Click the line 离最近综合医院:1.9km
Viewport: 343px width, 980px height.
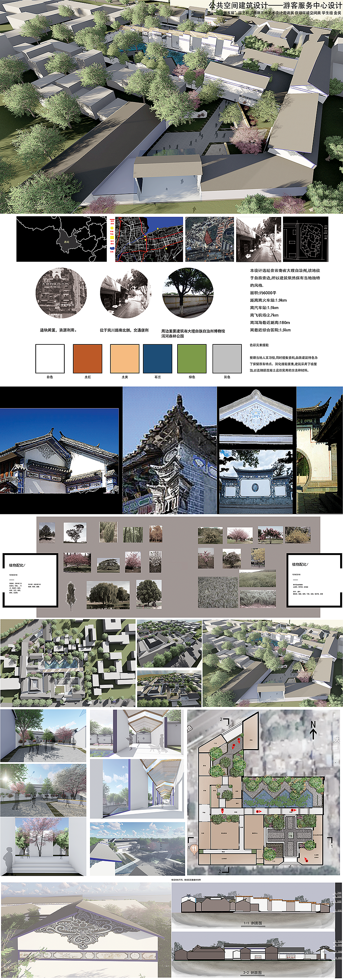click(270, 330)
